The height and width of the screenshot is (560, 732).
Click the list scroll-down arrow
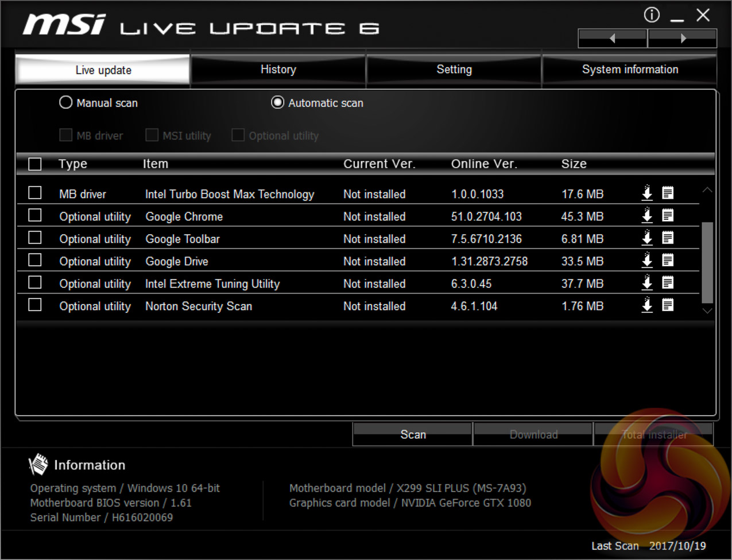[707, 310]
